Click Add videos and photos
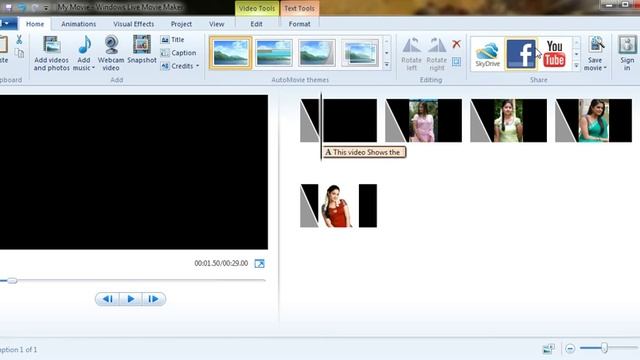 51,53
